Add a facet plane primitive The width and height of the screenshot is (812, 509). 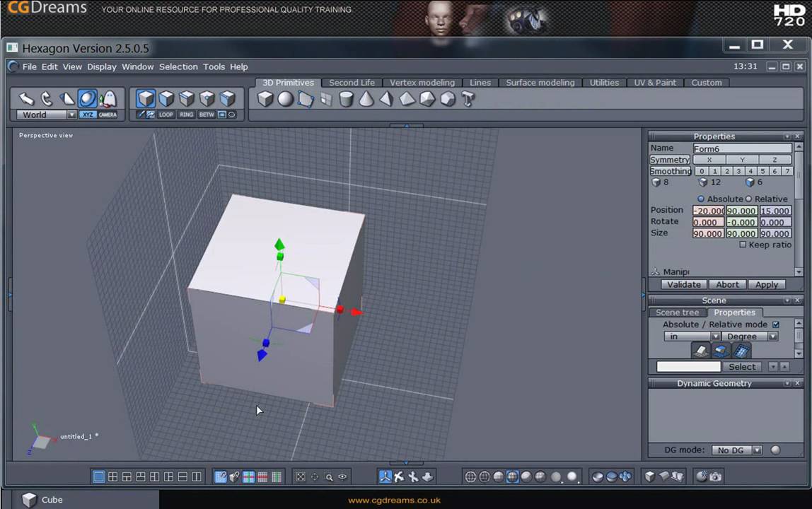(306, 99)
